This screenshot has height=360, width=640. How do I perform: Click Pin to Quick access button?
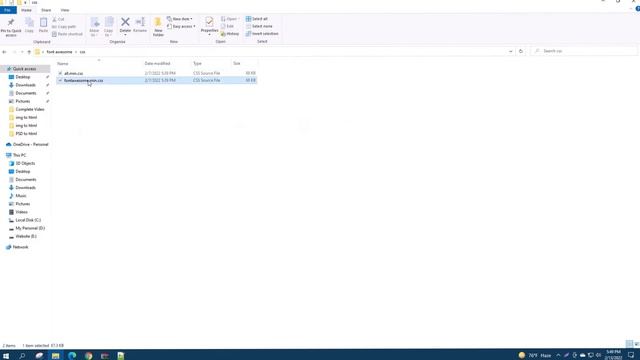pos(11,27)
